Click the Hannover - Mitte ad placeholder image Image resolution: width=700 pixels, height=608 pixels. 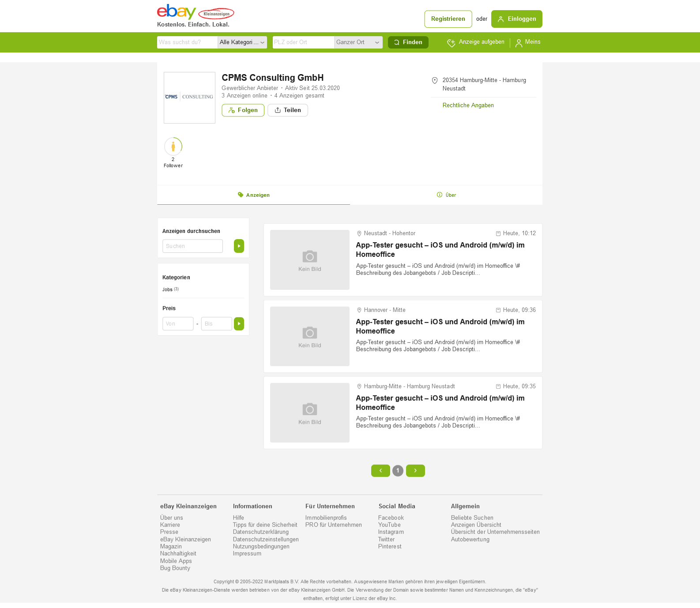(310, 336)
